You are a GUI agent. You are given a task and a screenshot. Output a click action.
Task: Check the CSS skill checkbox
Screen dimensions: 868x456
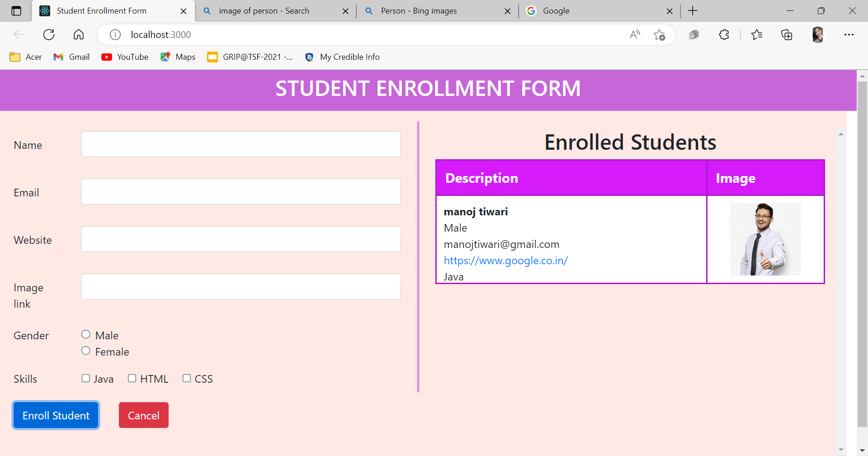click(187, 378)
